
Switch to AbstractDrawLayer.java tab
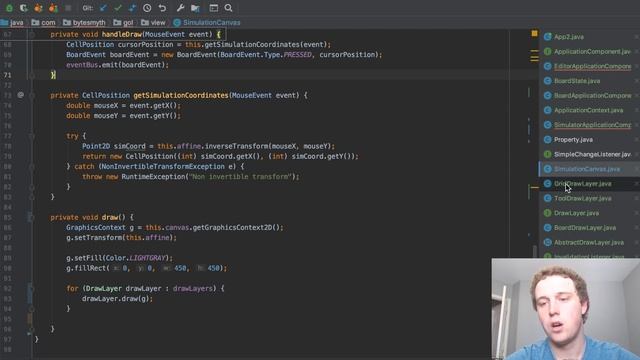tap(589, 242)
